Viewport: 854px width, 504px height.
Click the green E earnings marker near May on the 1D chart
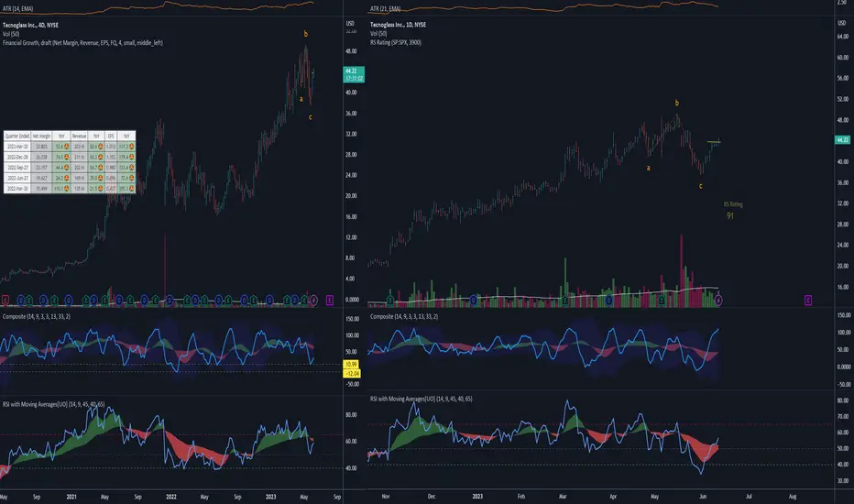pos(662,301)
